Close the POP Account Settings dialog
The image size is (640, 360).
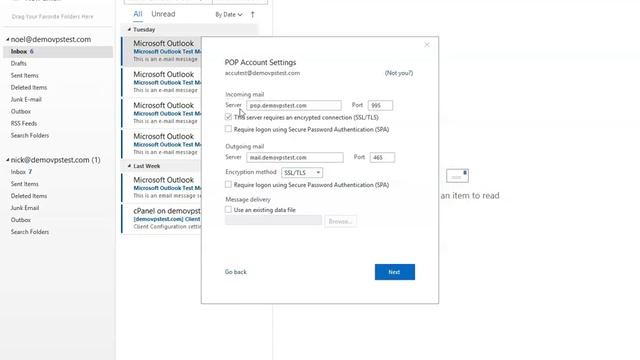[x=427, y=45]
